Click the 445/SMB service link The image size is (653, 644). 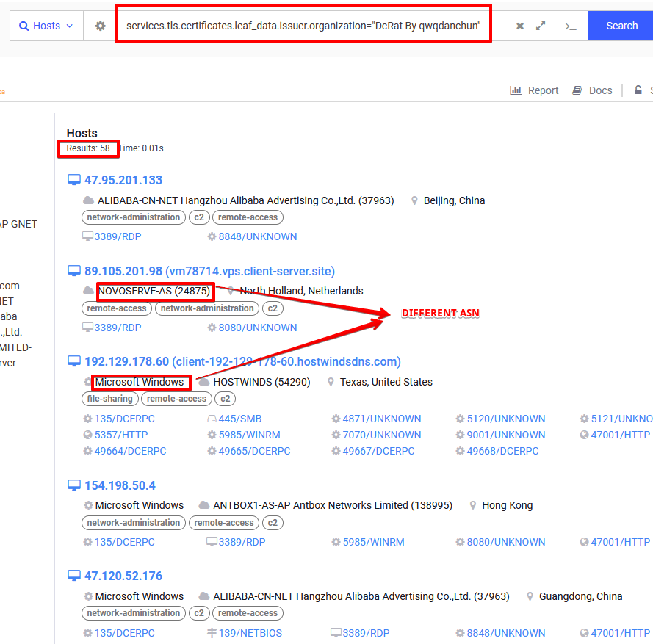click(239, 419)
